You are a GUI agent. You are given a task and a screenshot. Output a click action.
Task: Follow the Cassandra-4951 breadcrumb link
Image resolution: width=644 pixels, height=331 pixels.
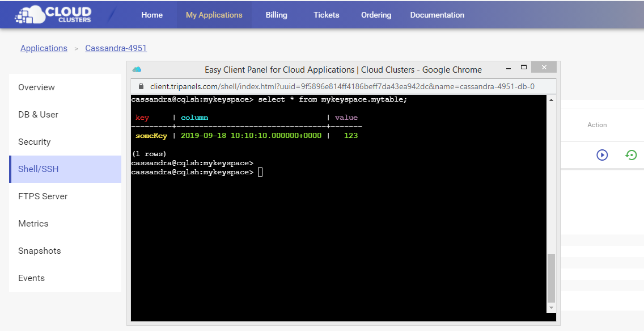tap(116, 48)
